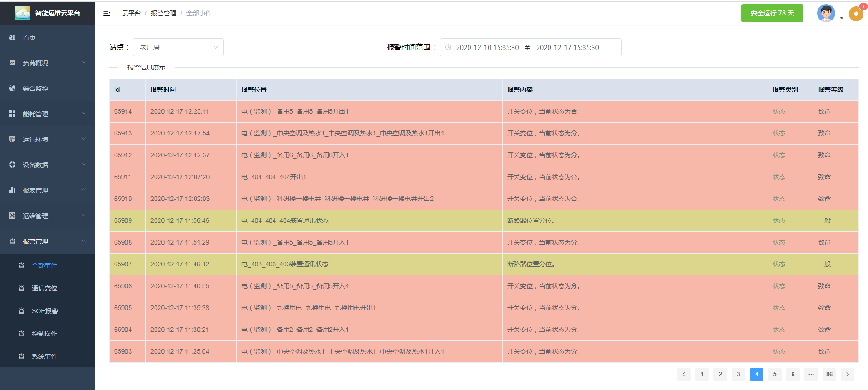Expand the 负荷概况 sidebar menu

point(48,63)
